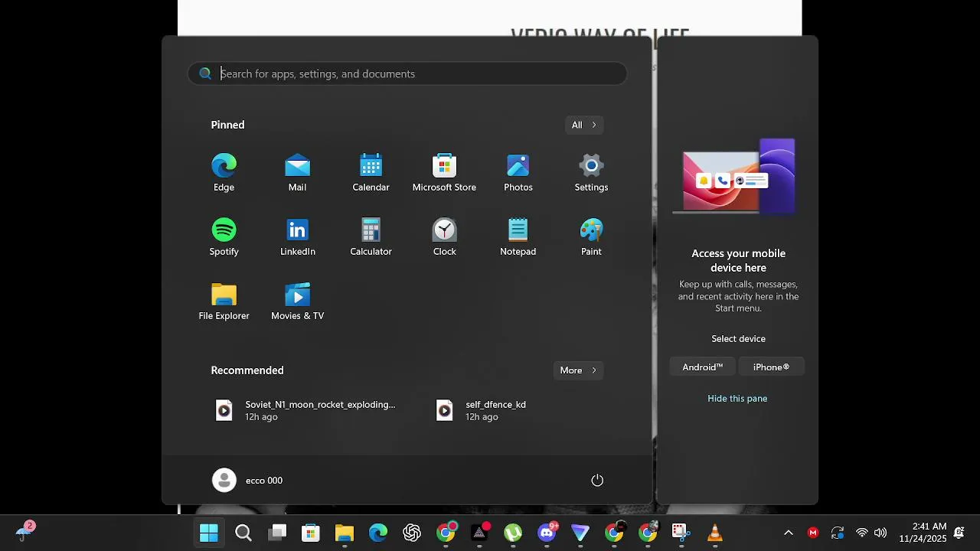Open File Explorer from pinned apps
The width and height of the screenshot is (980, 551).
[224, 302]
